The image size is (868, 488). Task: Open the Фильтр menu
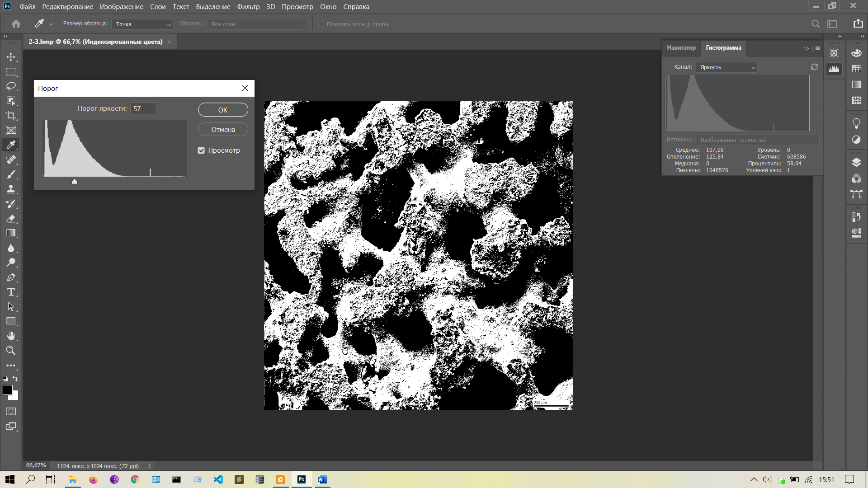coord(248,7)
